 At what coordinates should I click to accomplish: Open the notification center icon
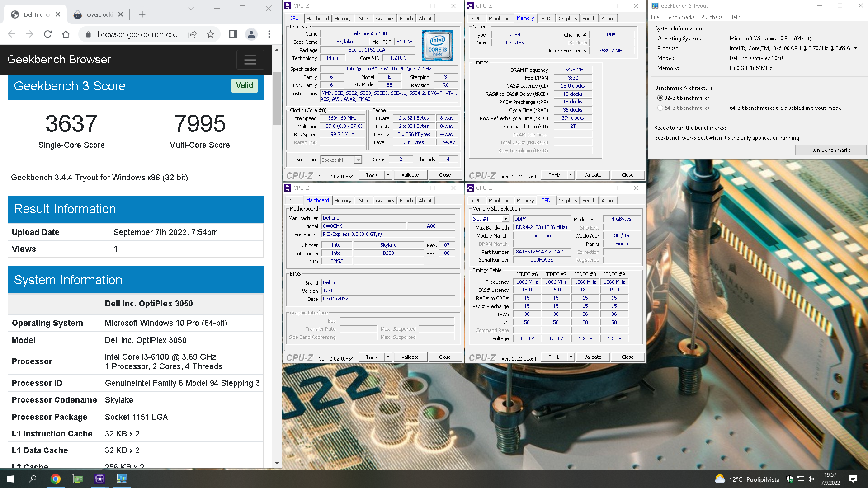click(853, 479)
